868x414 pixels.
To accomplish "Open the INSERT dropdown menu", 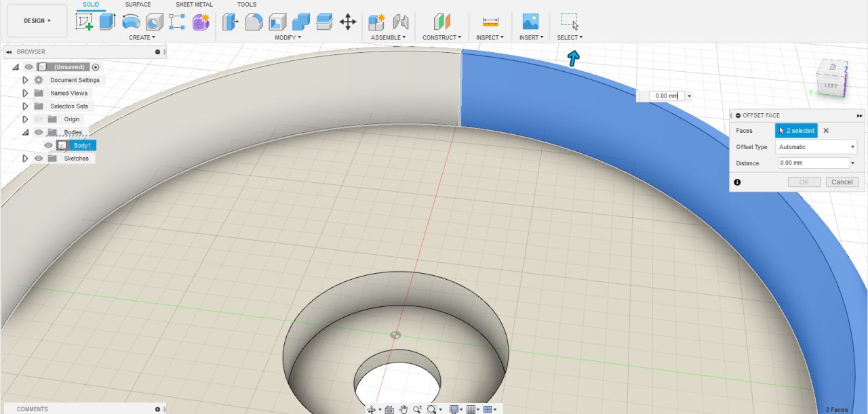I will pos(530,38).
